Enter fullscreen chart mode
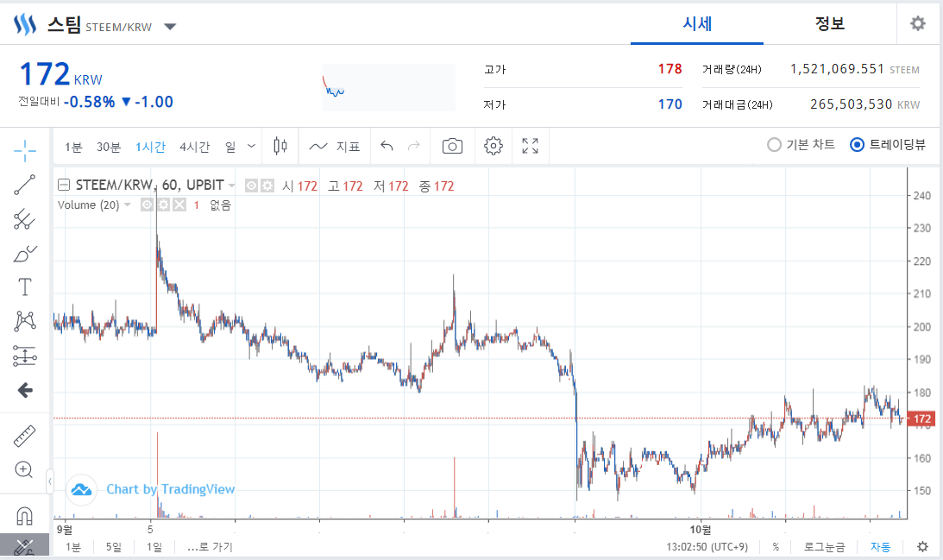The height and width of the screenshot is (560, 943). pos(530,146)
